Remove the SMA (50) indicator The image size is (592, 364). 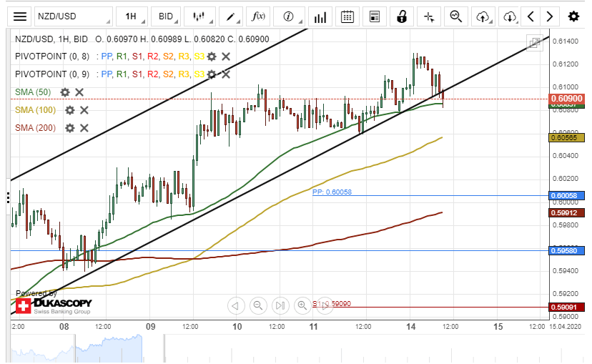tap(79, 92)
